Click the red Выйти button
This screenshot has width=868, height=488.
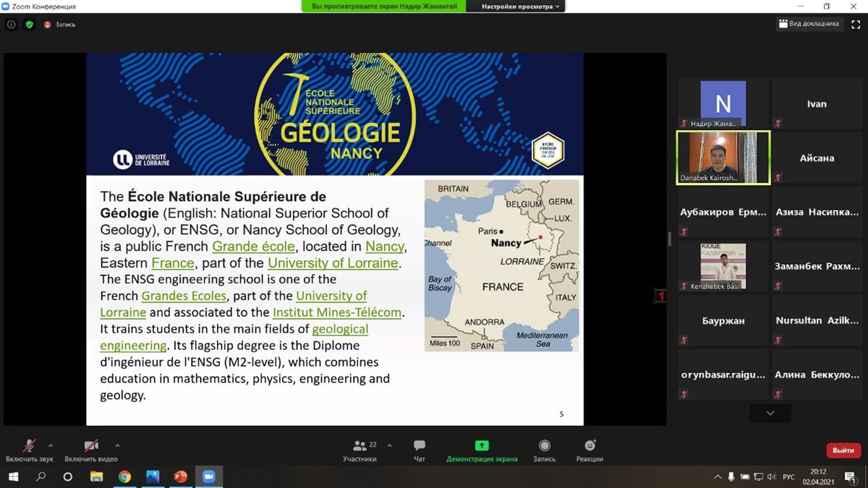click(x=843, y=450)
